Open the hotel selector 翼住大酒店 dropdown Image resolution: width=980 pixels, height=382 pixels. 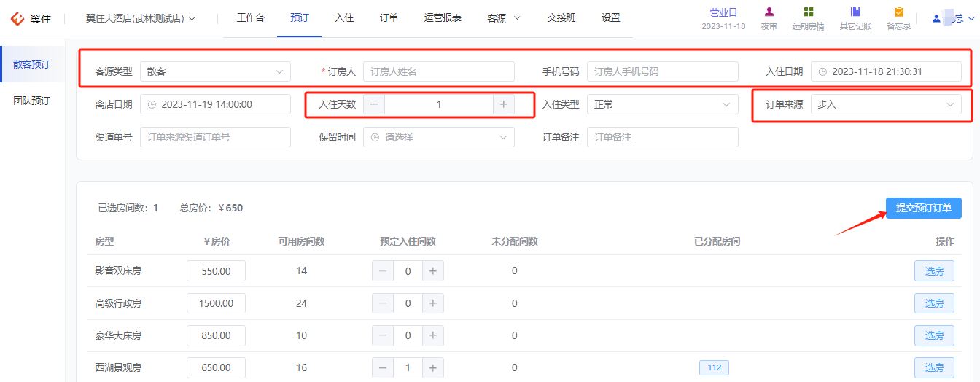[141, 18]
